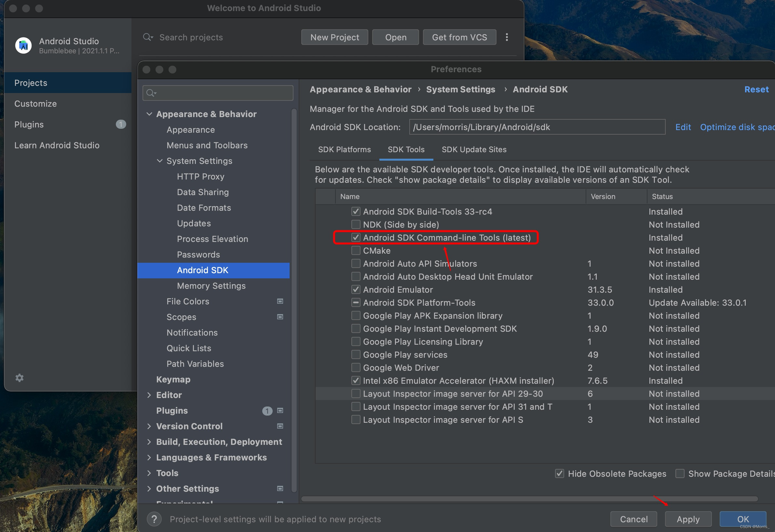Screen dimensions: 775x532
Task: Enable Google Play services checkbox
Action: click(356, 354)
